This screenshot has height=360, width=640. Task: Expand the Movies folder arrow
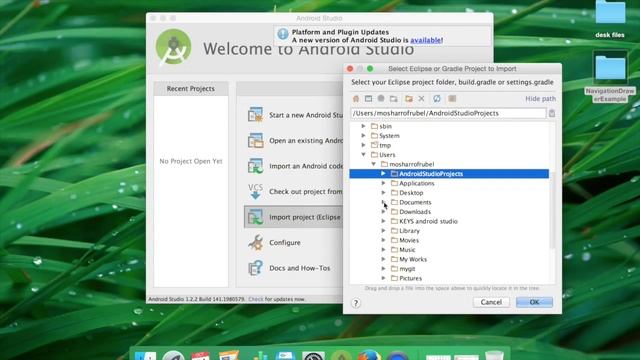383,240
